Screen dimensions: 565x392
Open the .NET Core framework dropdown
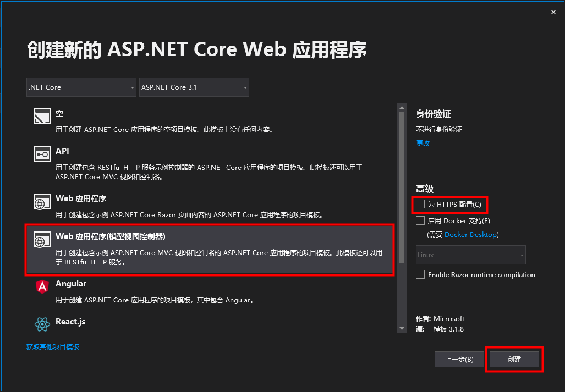tap(81, 87)
